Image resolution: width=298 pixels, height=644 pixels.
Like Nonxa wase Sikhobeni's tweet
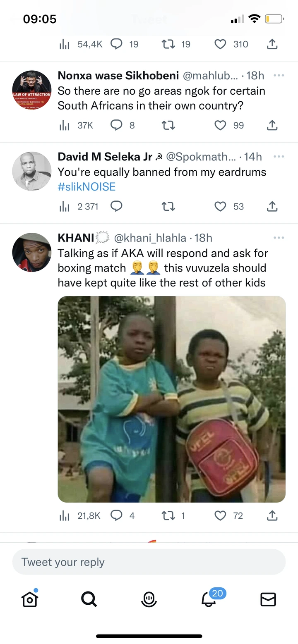pos(220,125)
